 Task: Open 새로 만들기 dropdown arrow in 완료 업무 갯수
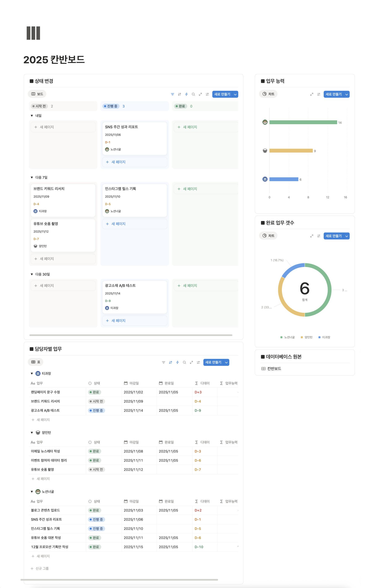(346, 236)
